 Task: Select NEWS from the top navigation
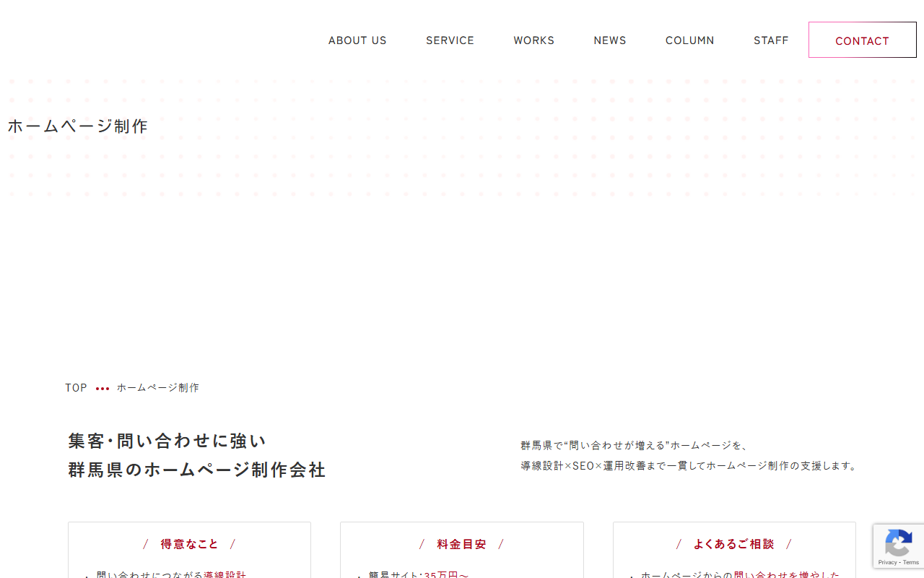pos(610,40)
